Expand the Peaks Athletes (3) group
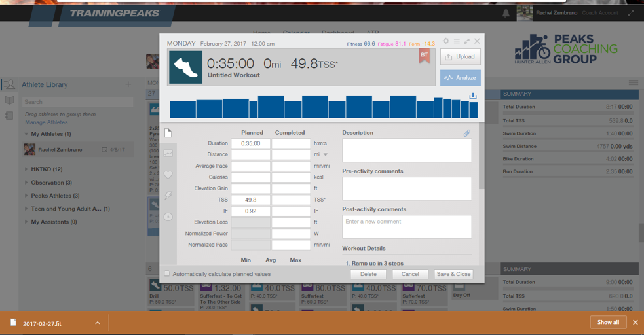Image resolution: width=644 pixels, height=335 pixels. (26, 196)
